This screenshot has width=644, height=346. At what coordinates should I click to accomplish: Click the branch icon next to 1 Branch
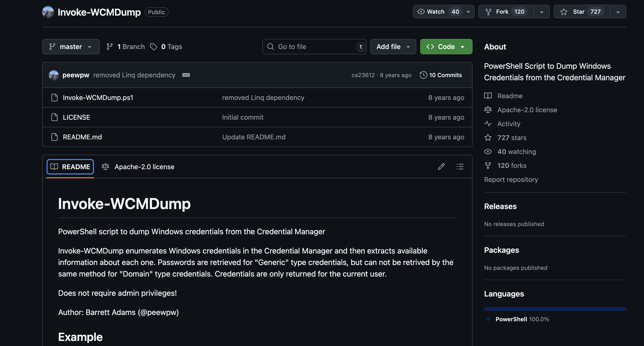click(109, 47)
